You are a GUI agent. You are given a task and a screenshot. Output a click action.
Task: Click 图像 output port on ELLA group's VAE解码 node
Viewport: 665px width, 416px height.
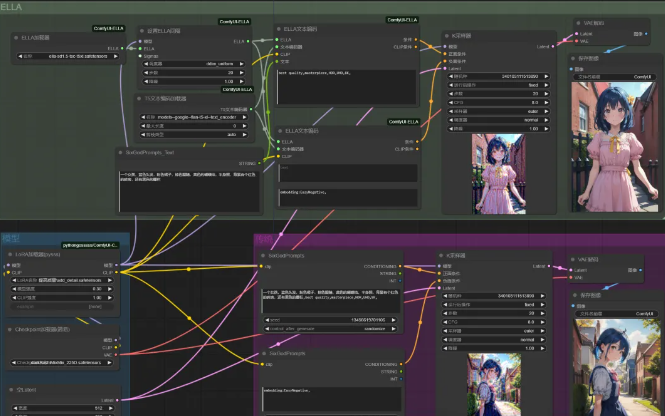coord(646,34)
